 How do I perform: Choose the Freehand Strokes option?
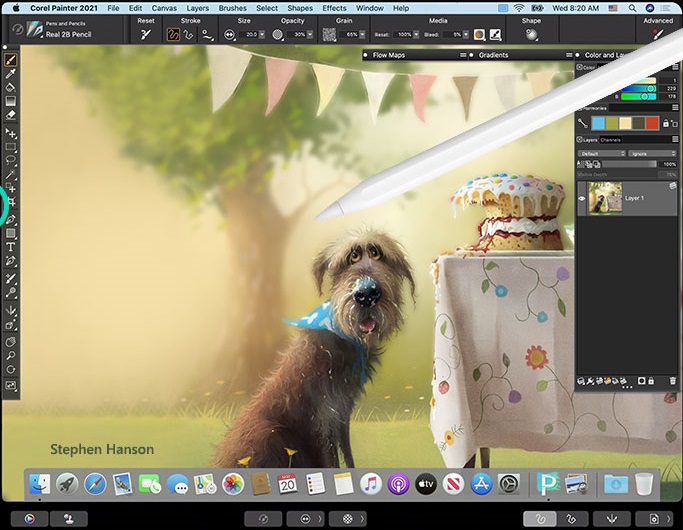(173, 34)
